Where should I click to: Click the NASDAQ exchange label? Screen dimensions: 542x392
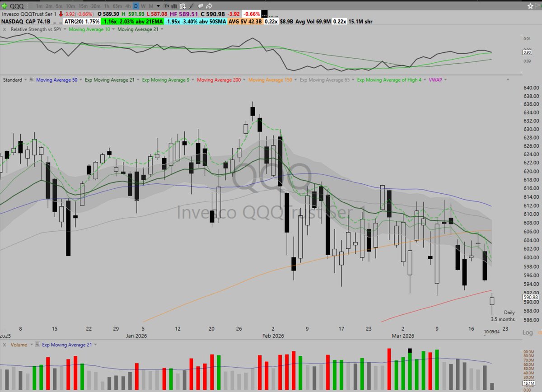pos(12,22)
